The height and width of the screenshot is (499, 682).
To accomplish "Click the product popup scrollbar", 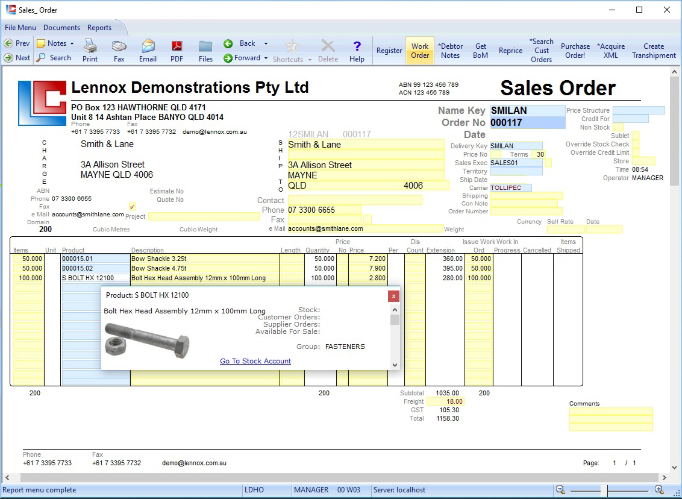I will [394, 320].
